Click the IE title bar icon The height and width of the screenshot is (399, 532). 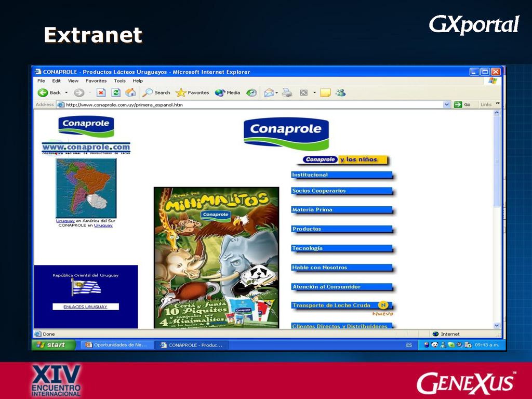pos(38,72)
